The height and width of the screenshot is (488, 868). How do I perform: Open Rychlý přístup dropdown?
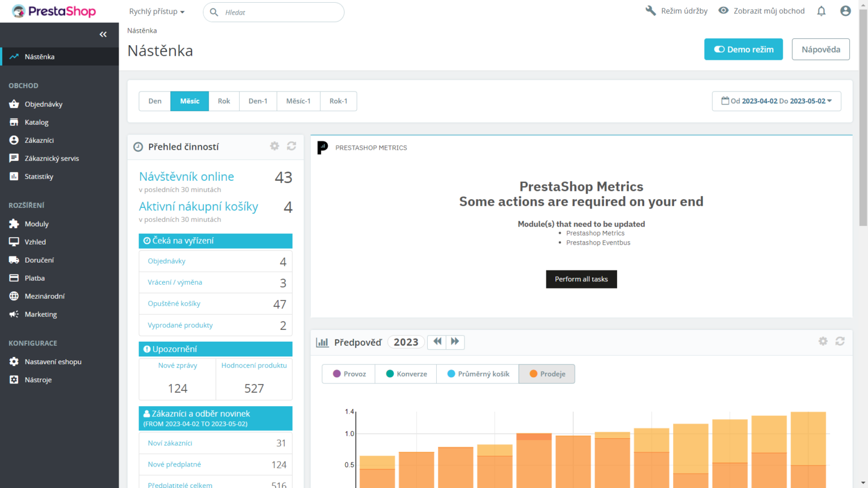157,11
